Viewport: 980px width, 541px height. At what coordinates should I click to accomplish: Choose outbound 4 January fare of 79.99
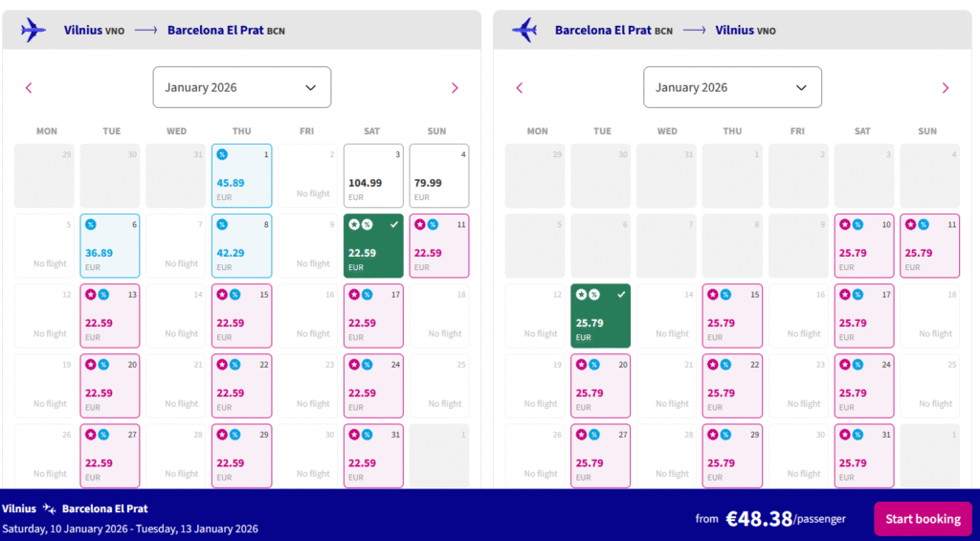438,176
